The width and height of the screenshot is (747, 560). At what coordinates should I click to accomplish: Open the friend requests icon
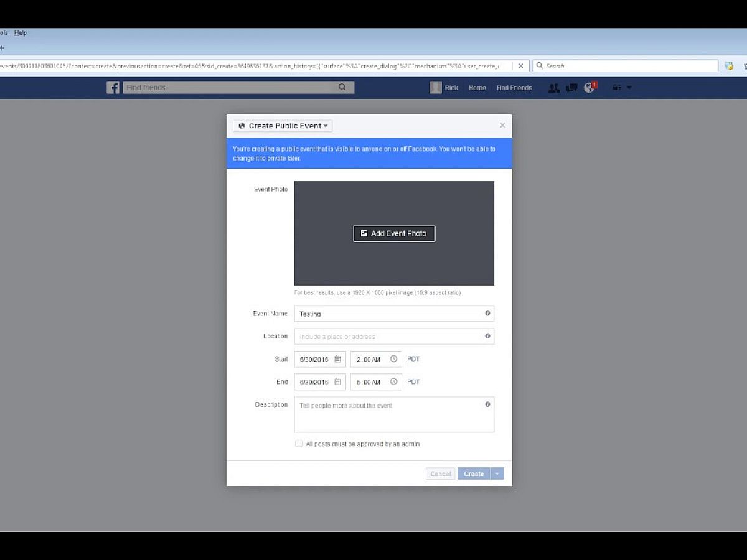click(x=553, y=88)
